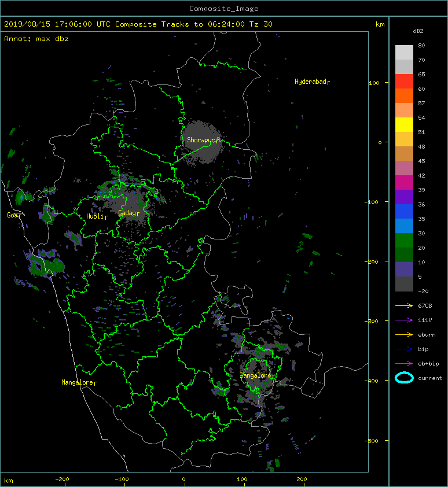
Task: Click the purple 39 dBZ legend swatch
Action: pos(404,197)
